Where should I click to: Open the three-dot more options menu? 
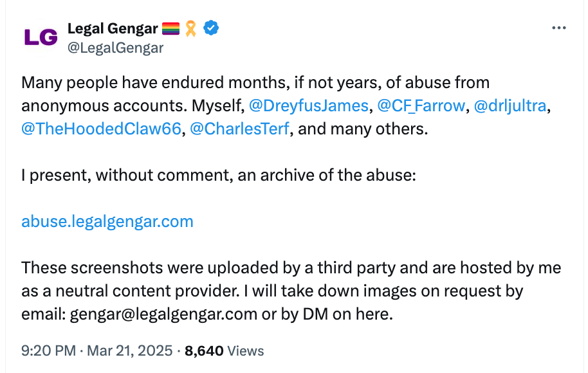(559, 29)
